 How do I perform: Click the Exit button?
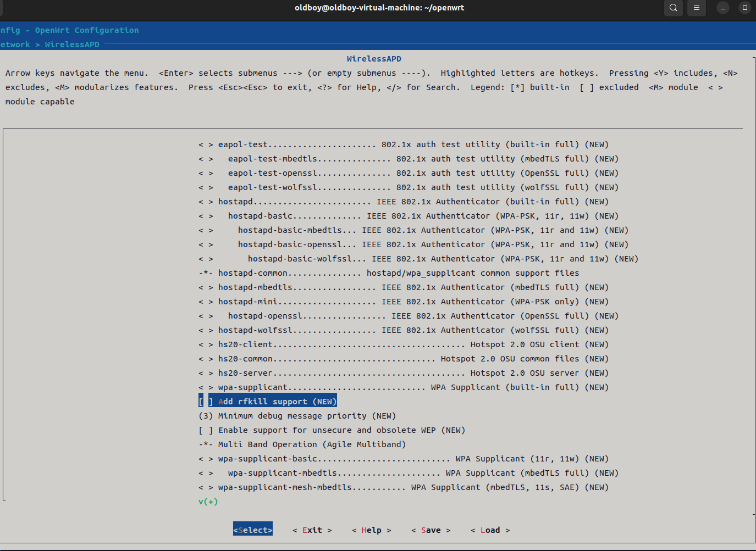point(312,530)
